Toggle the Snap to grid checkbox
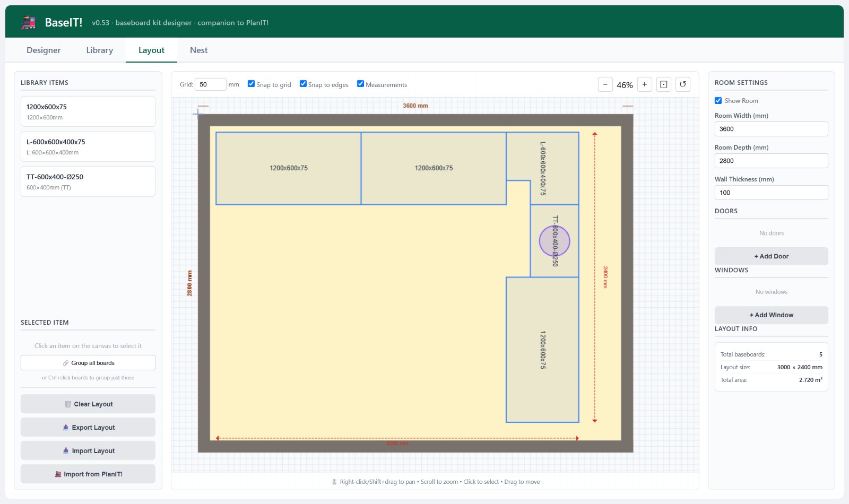 (x=252, y=84)
